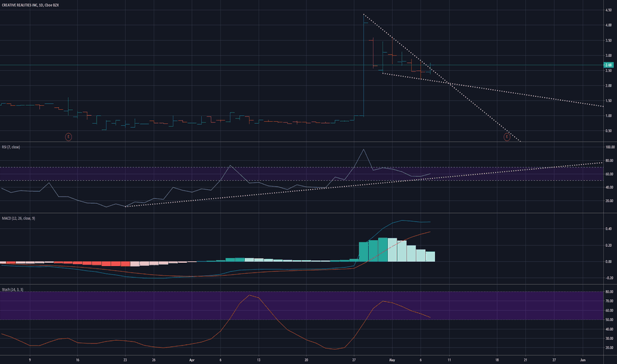Click the 3.50 price axis label
Viewport: 617px width, 364px height.
608,40
